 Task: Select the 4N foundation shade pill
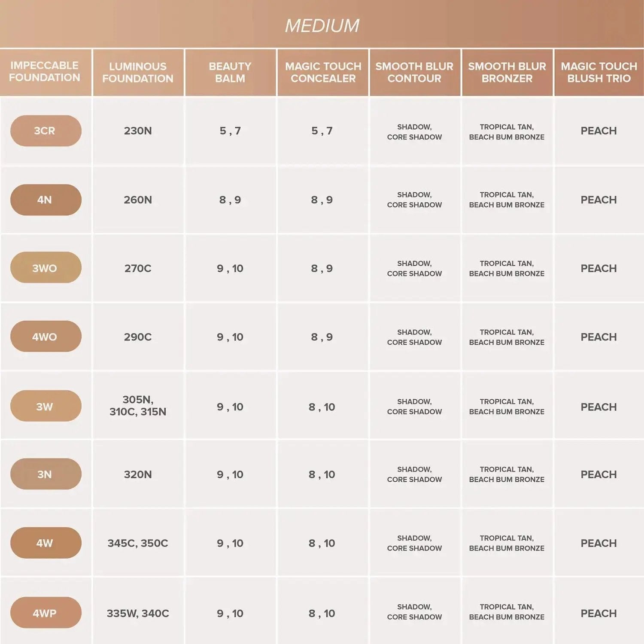tap(46, 200)
